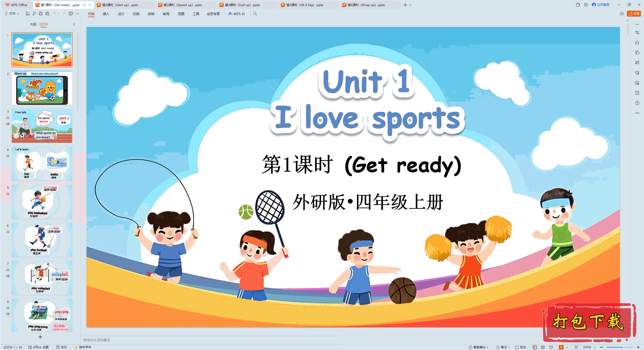Open the object properties sliders icon
The height and width of the screenshot is (350, 644).
point(637,32)
